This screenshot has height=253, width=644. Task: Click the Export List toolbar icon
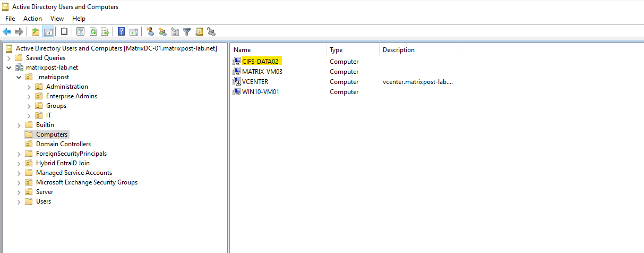[105, 32]
